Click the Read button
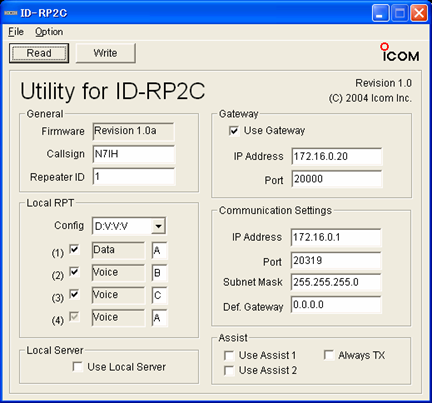This screenshot has height=403, width=432. [39, 53]
